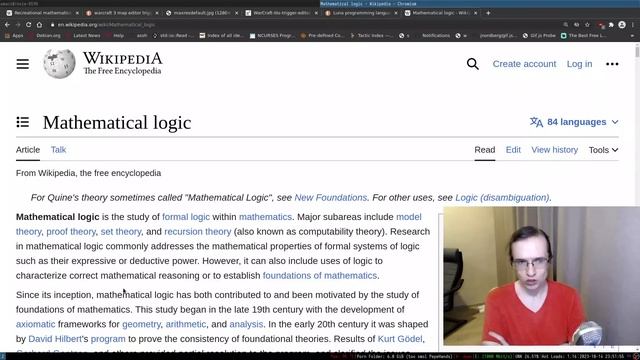Close the maxresdefault.jpg tab
This screenshot has width=640, height=360.
[x=236, y=13]
